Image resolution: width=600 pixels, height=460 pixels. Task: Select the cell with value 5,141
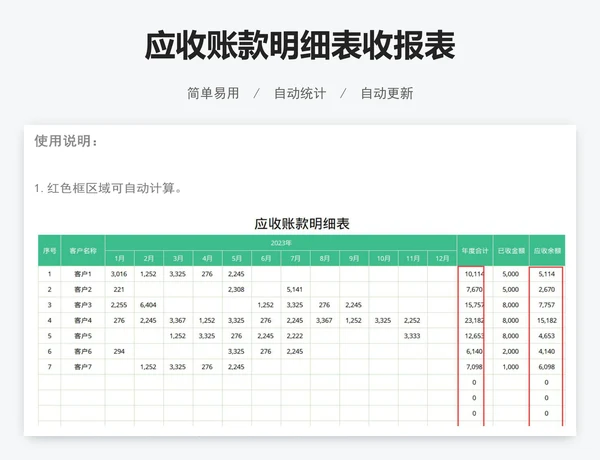pos(295,290)
